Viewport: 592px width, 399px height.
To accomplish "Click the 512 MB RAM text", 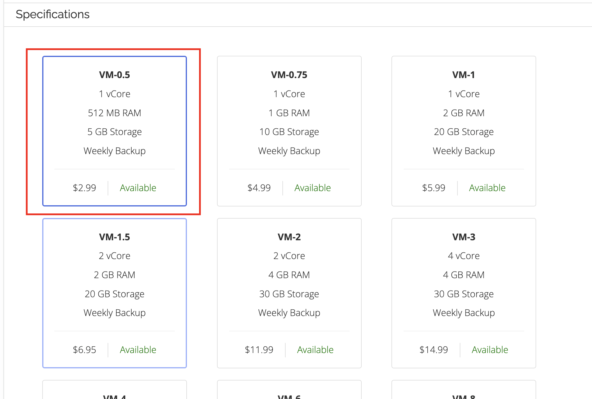I will click(x=114, y=113).
